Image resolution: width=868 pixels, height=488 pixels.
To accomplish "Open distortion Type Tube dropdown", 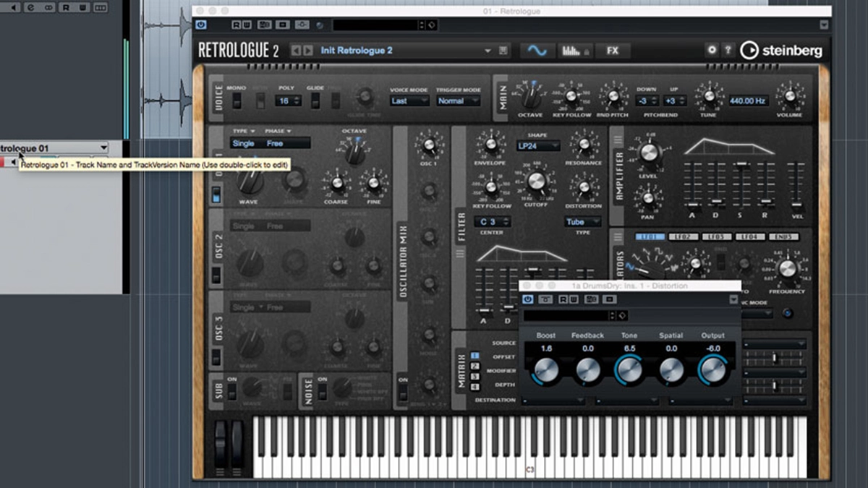I will pyautogui.click(x=582, y=222).
